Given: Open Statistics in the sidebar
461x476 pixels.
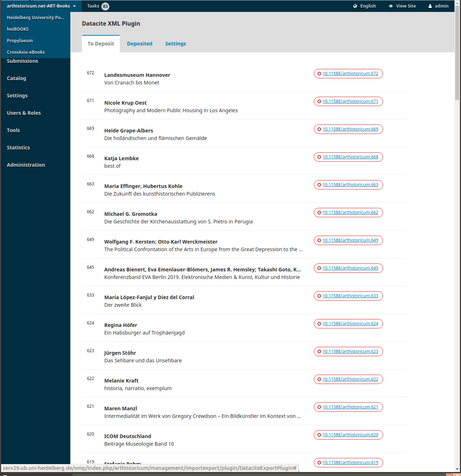Looking at the screenshot, I should tap(18, 148).
